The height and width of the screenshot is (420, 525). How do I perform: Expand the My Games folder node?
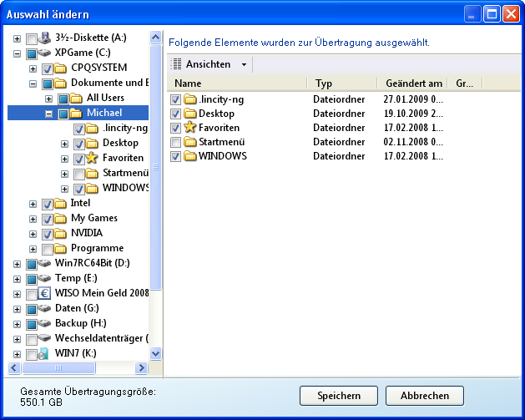point(33,219)
